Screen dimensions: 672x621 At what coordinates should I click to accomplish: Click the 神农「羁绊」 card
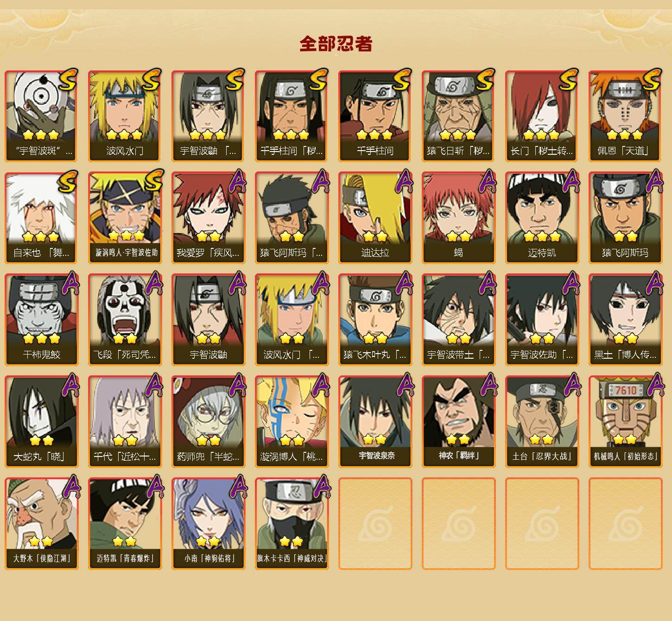458,422
